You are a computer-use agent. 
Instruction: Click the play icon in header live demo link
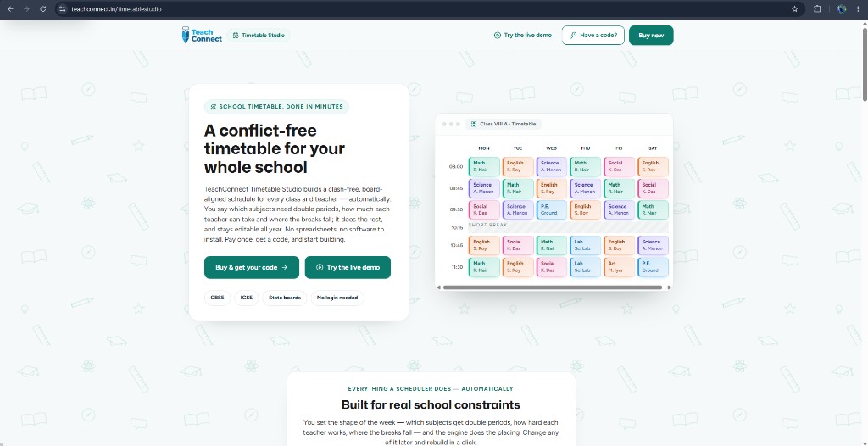497,36
